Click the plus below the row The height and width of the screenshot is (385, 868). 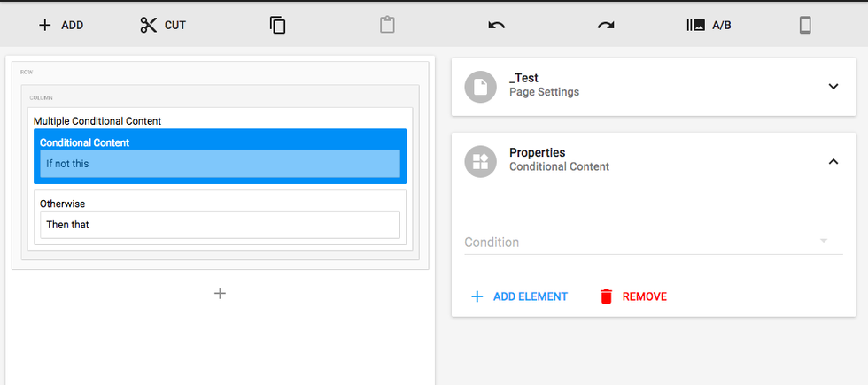[x=221, y=293]
